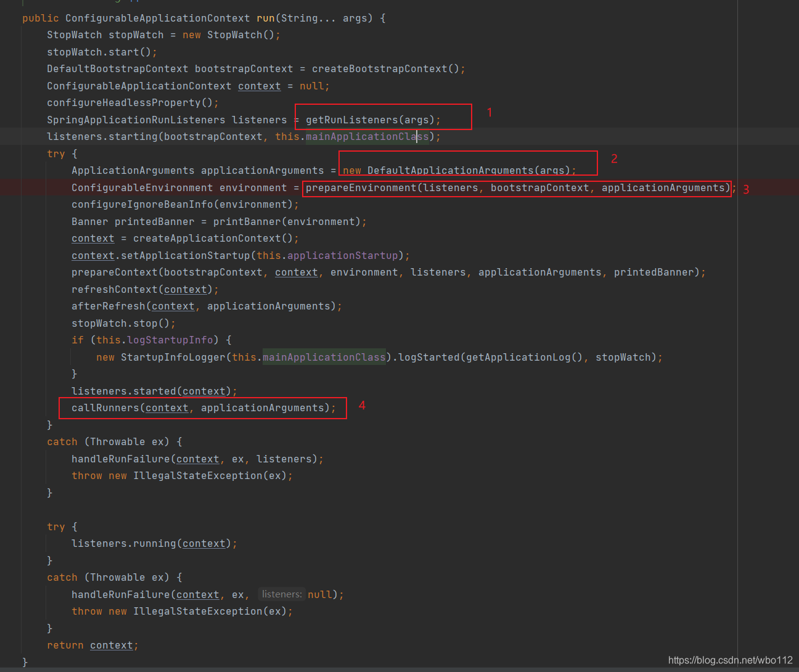Click the prepareEnvironment method call
The width and height of the screenshot is (799, 672).
pos(361,188)
